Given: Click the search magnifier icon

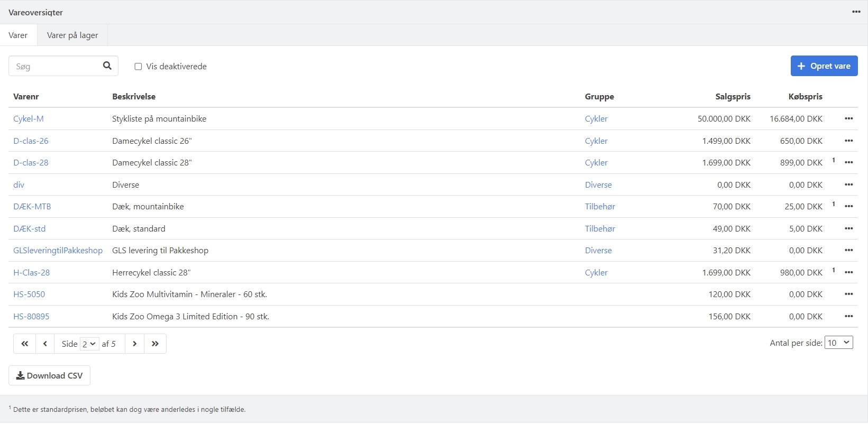Looking at the screenshot, I should [107, 66].
